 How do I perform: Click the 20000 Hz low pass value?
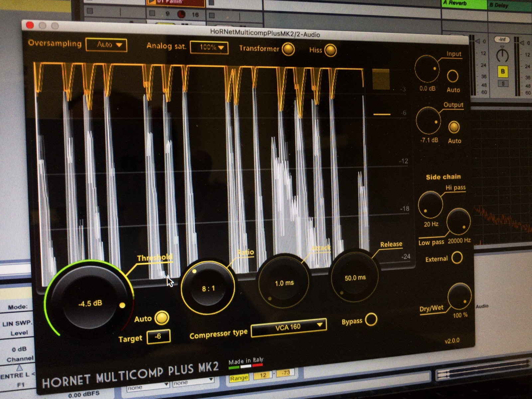(x=459, y=240)
